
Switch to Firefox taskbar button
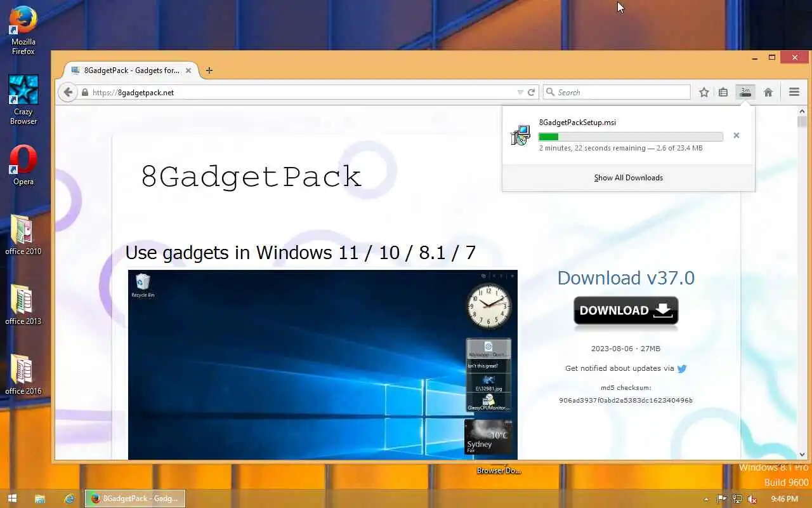[x=135, y=498]
